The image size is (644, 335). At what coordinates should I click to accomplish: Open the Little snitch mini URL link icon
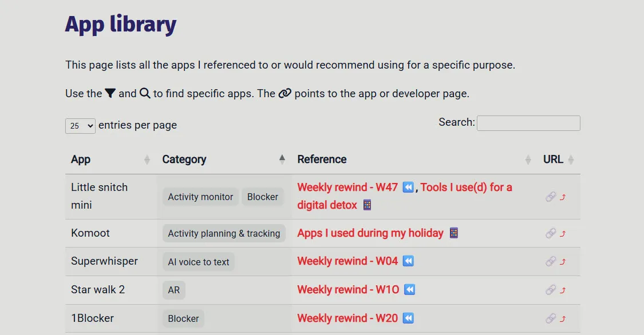point(551,197)
